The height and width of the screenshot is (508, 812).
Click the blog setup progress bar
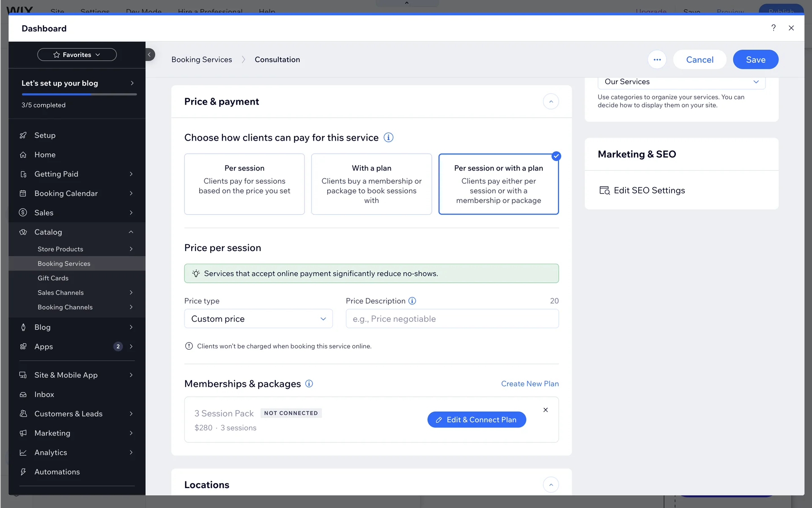coord(79,94)
